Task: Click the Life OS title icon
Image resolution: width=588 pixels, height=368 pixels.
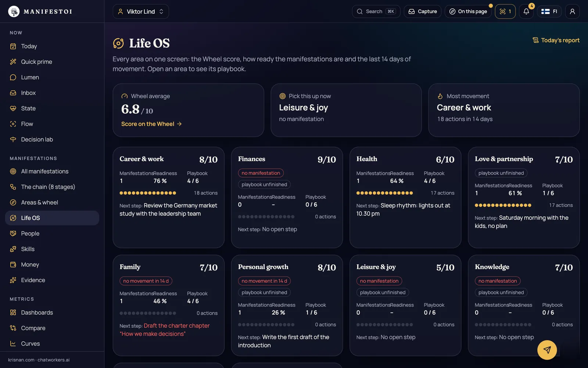Action: tap(118, 43)
